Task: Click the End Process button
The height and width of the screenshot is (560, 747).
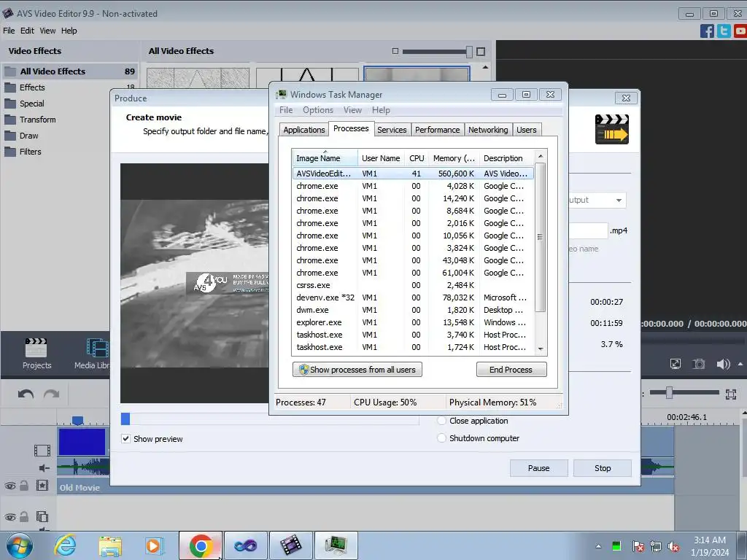Action: pyautogui.click(x=511, y=370)
